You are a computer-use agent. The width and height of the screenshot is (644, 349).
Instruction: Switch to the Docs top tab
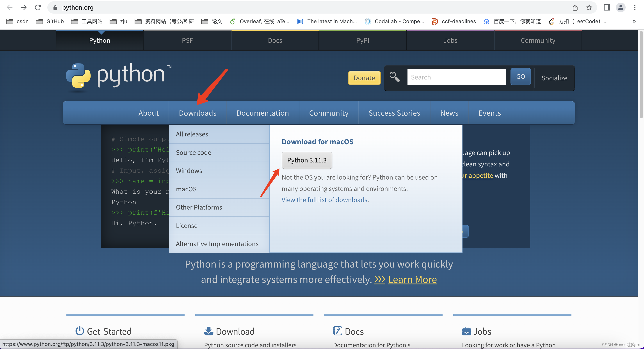tap(275, 40)
